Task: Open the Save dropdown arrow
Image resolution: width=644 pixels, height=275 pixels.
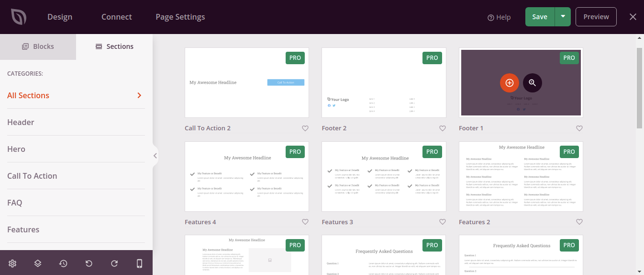Action: coord(563,17)
